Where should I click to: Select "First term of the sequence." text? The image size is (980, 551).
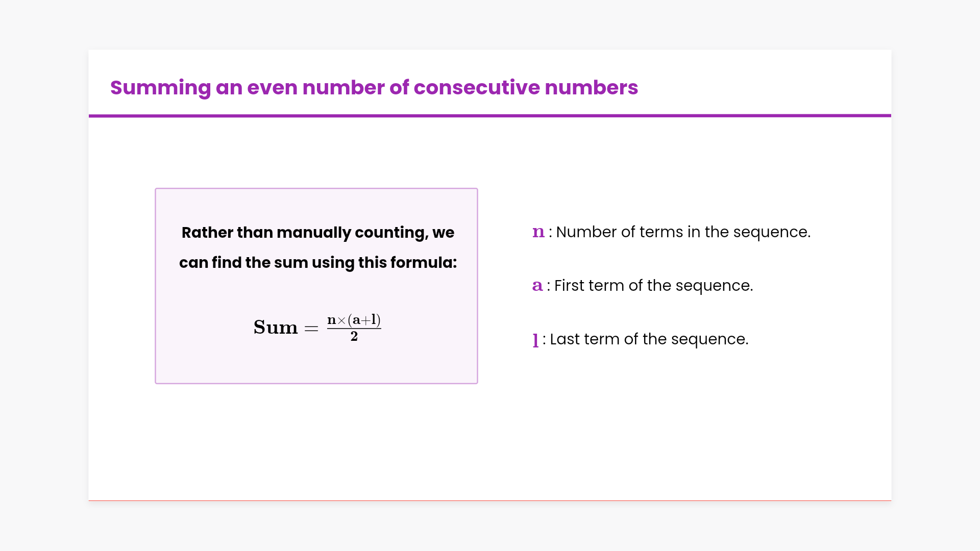point(653,286)
